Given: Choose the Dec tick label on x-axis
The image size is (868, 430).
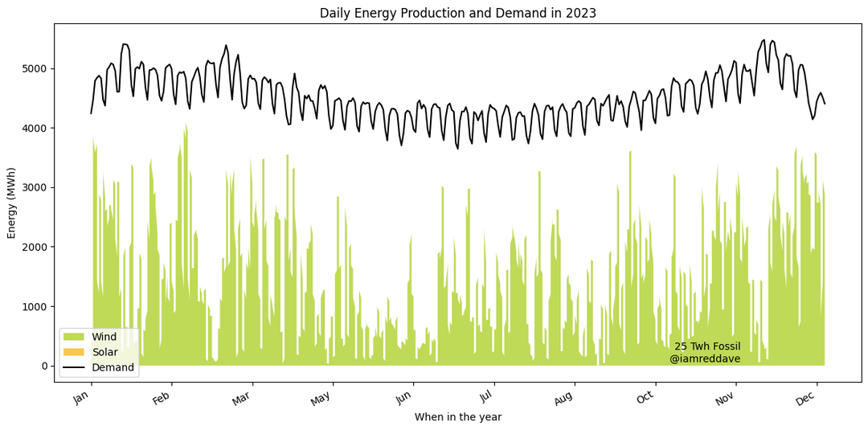Looking at the screenshot, I should point(809,398).
